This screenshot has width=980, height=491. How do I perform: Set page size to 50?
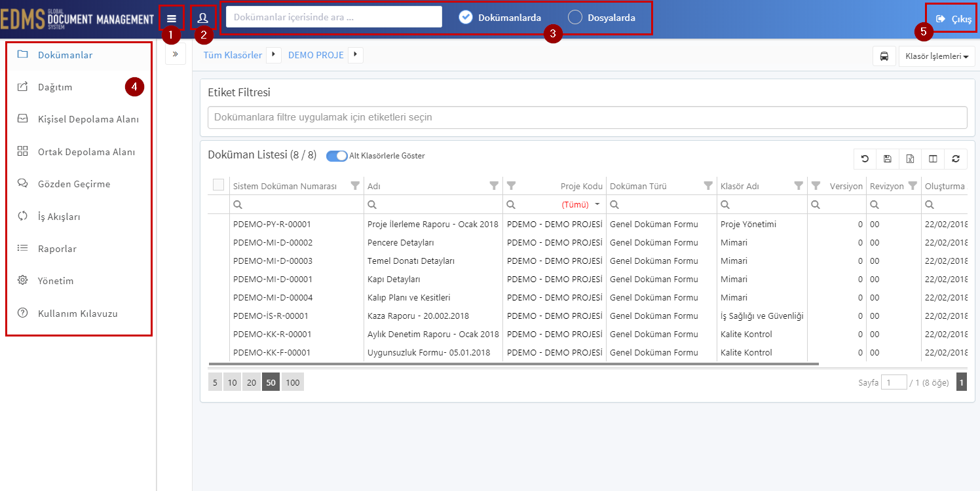(x=271, y=382)
